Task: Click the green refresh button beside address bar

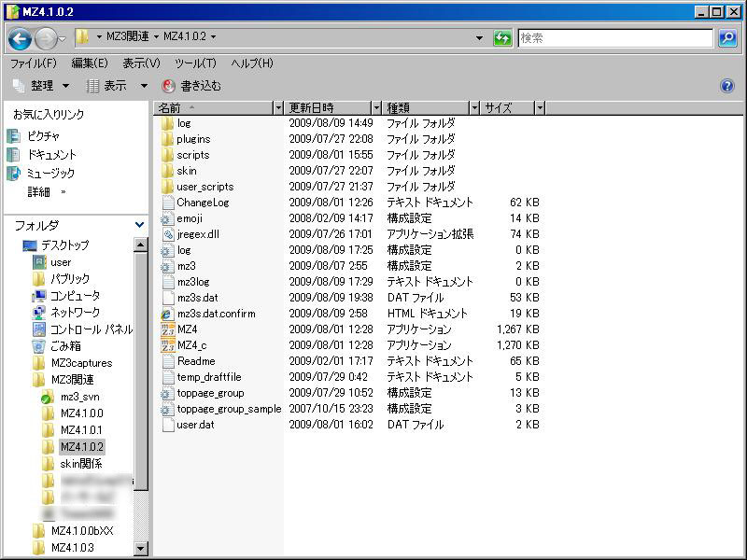Action: coord(502,38)
